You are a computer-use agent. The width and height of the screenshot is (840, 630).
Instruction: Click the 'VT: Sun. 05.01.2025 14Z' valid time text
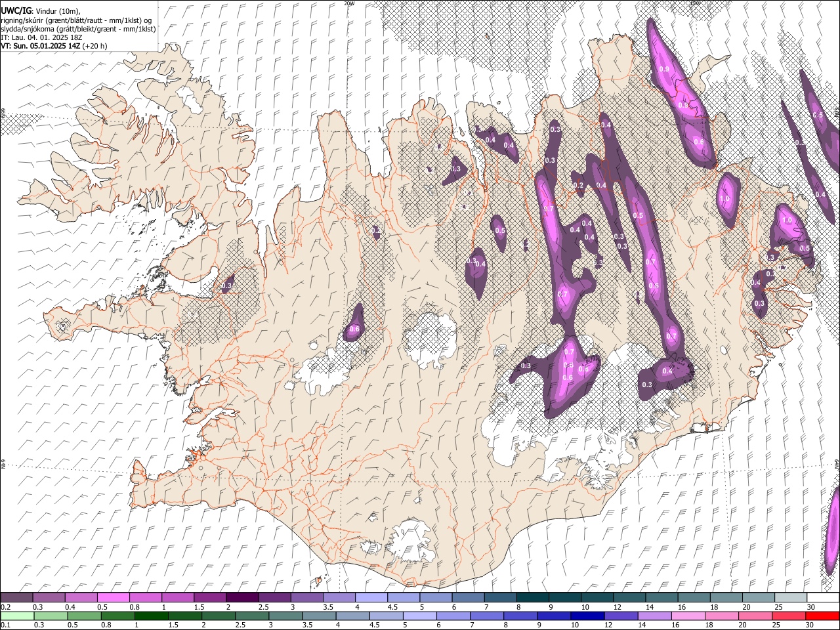(x=41, y=46)
